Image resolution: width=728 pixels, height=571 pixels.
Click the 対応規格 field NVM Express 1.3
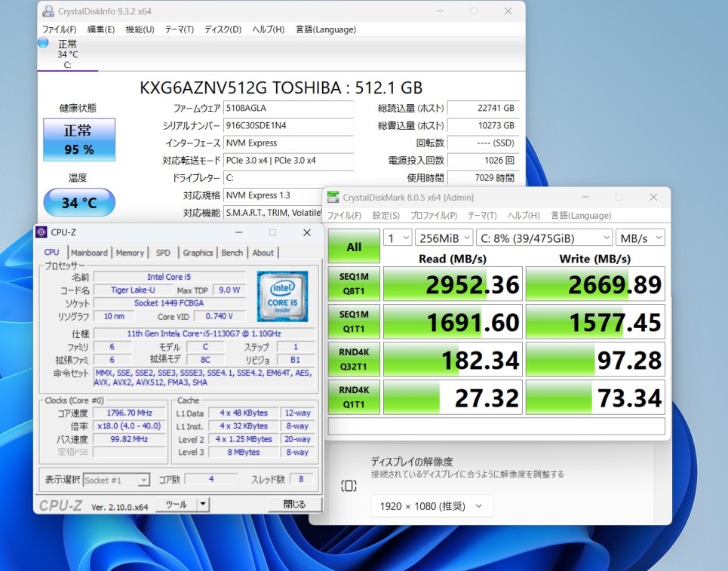273,195
